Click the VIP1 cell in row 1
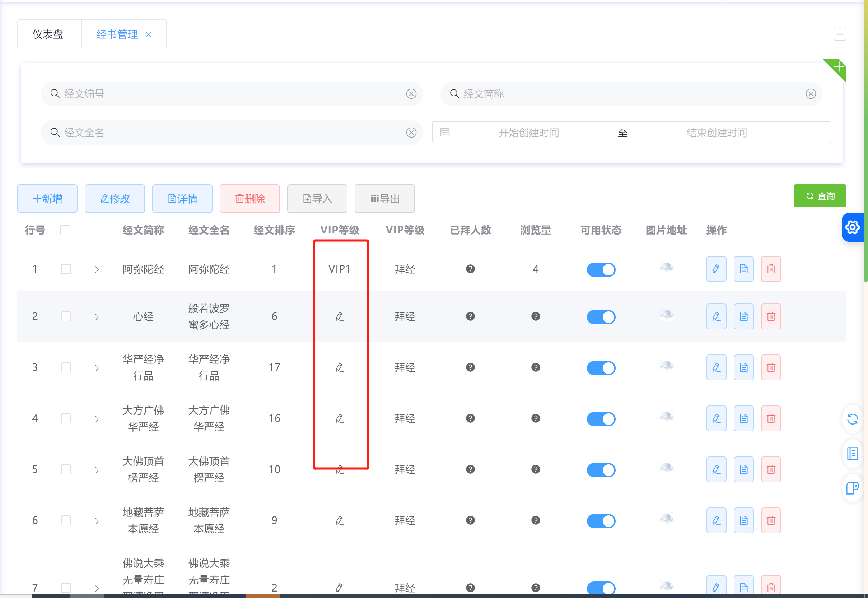Screen dimensions: 868x598 pyautogui.click(x=339, y=269)
